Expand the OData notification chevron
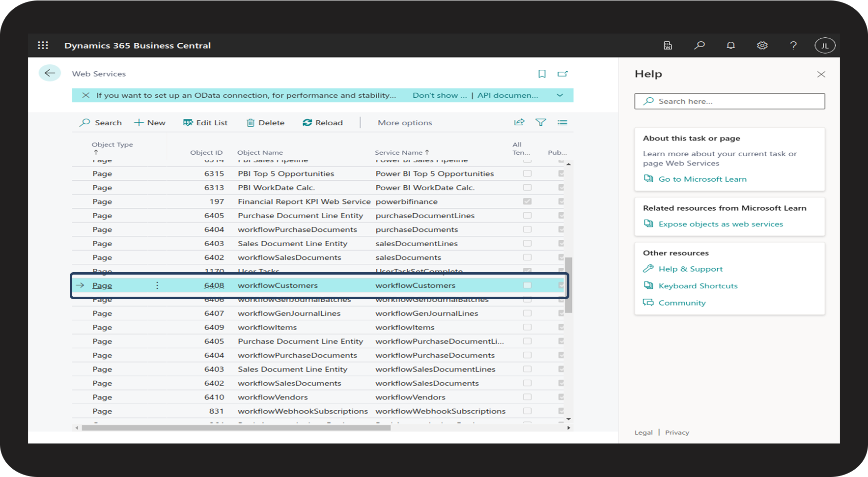The image size is (868, 477). click(560, 95)
